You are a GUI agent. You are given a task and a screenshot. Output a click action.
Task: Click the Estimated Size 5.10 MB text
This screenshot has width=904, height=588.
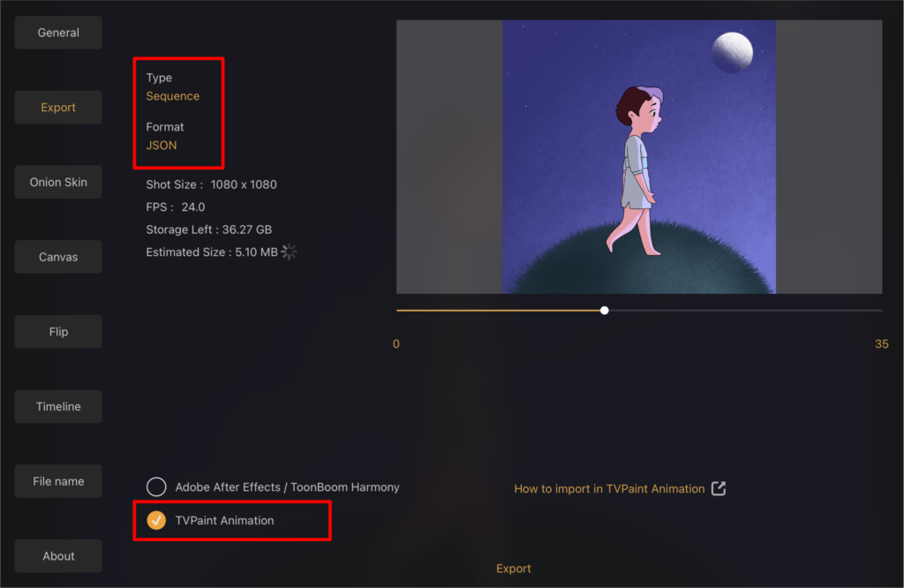click(212, 252)
